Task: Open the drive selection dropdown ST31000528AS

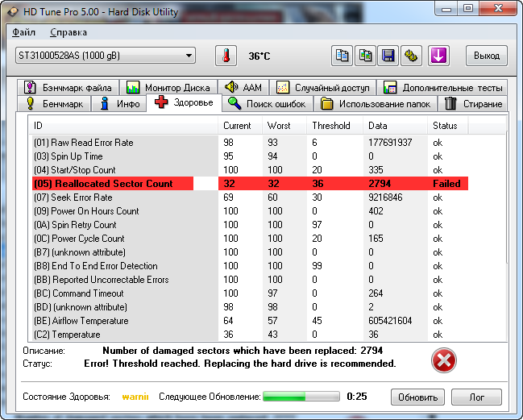Action: tap(106, 56)
